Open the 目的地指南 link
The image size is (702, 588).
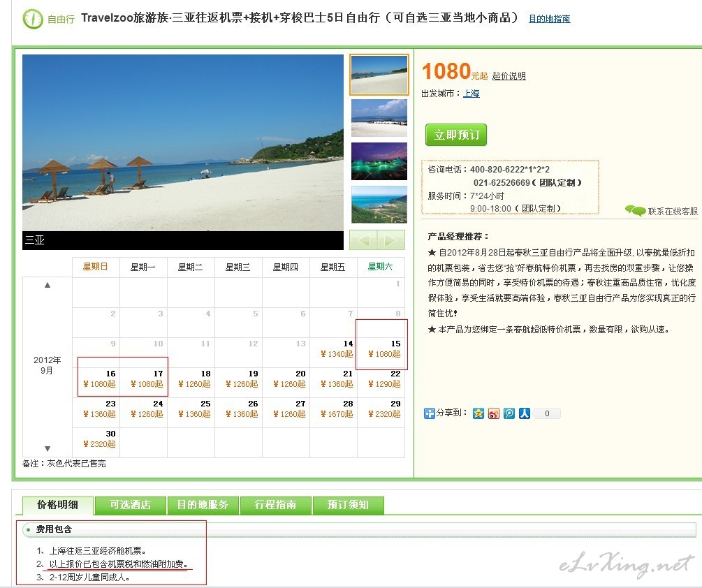tap(549, 19)
